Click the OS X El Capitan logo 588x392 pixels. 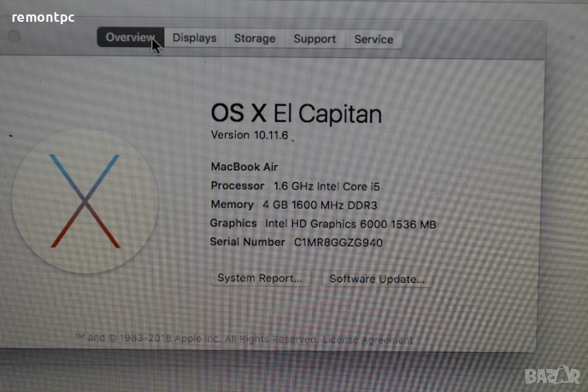85,201
